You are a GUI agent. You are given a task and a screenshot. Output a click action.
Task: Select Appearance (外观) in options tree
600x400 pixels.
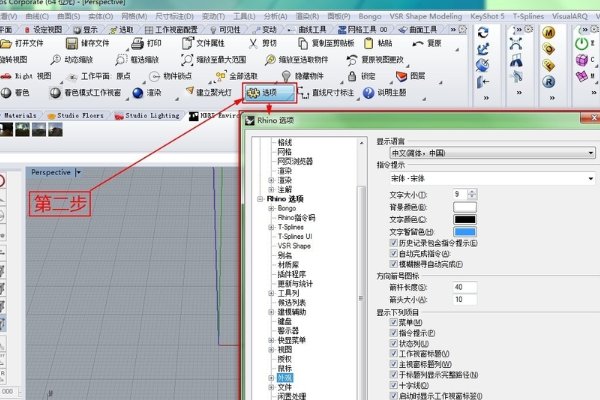[285, 378]
